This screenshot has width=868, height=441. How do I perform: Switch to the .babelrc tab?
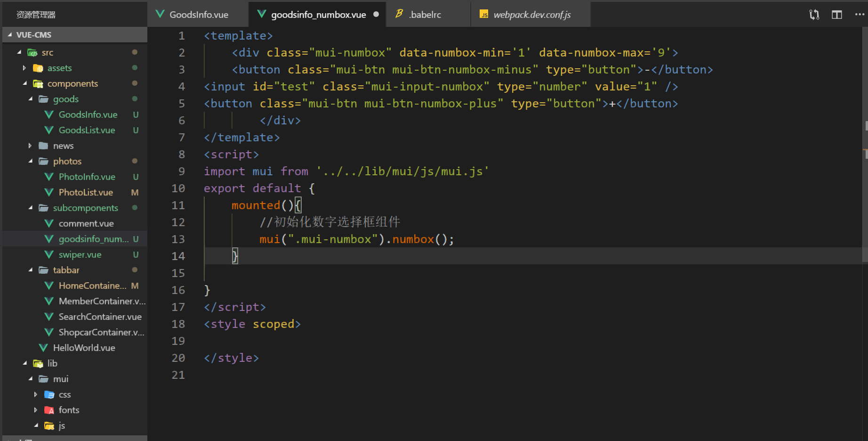point(428,14)
